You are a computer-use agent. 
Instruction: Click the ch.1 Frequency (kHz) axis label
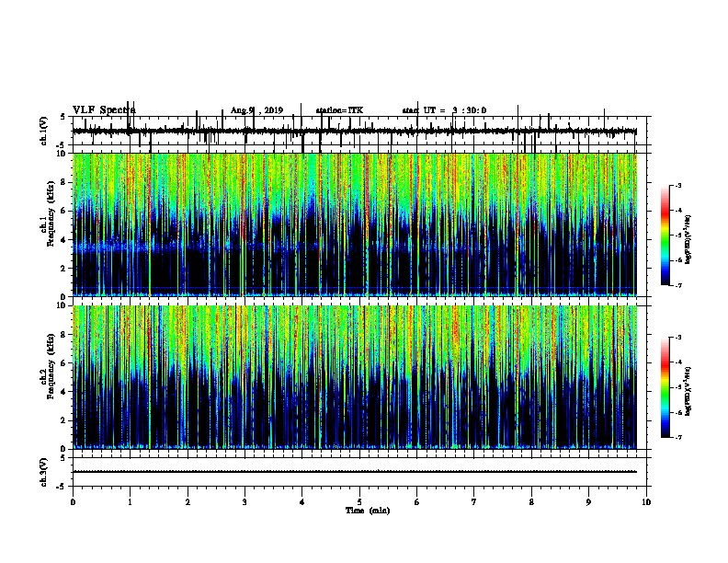click(48, 213)
